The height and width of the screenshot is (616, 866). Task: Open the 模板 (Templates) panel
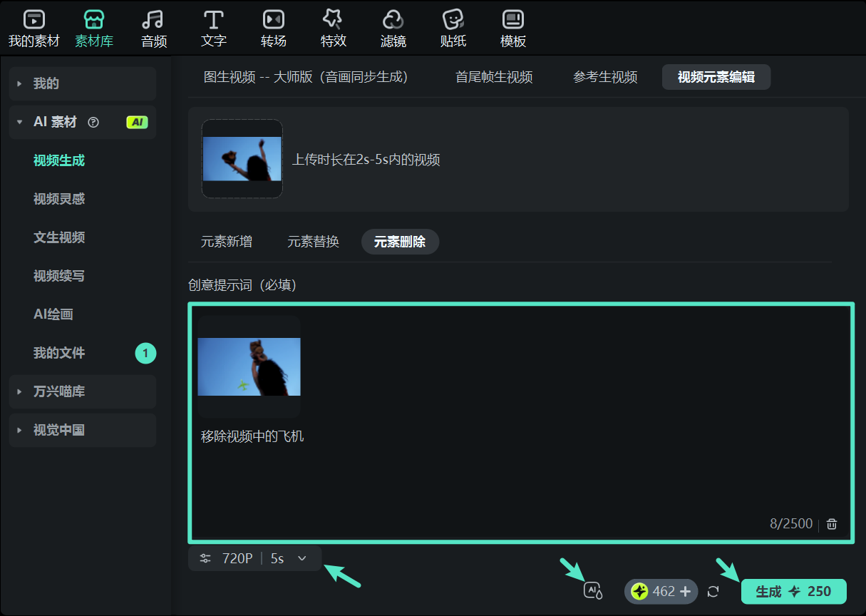[512, 27]
